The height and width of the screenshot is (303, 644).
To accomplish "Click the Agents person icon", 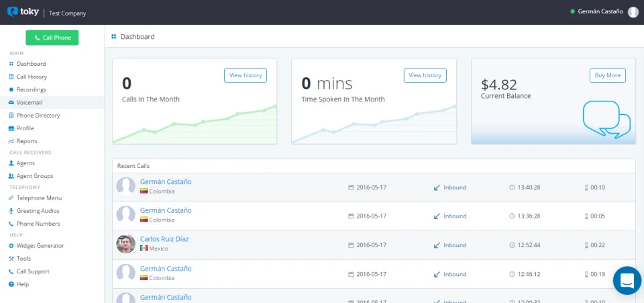I will [x=11, y=163].
